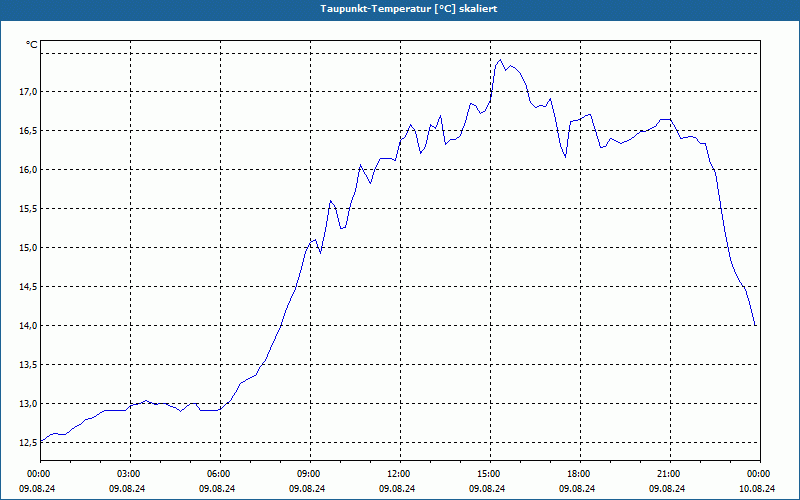Select the 09:00 time axis marker
The image size is (800, 500).
click(x=310, y=474)
